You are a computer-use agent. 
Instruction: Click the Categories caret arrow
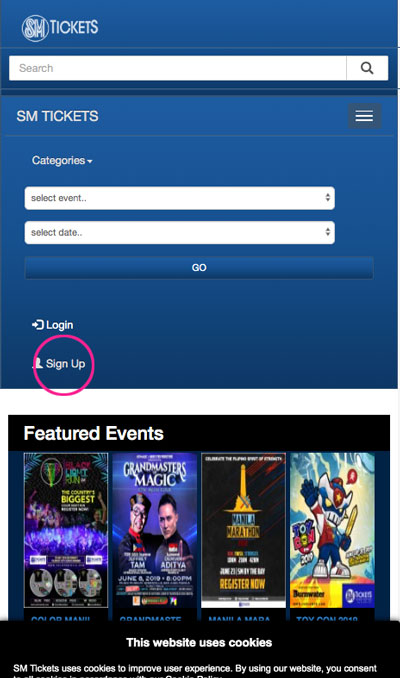pyautogui.click(x=90, y=161)
